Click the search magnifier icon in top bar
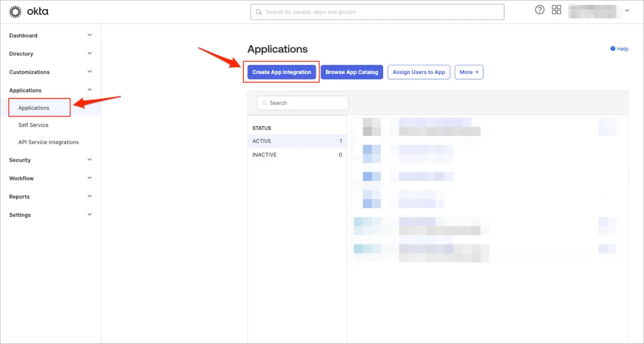 259,12
